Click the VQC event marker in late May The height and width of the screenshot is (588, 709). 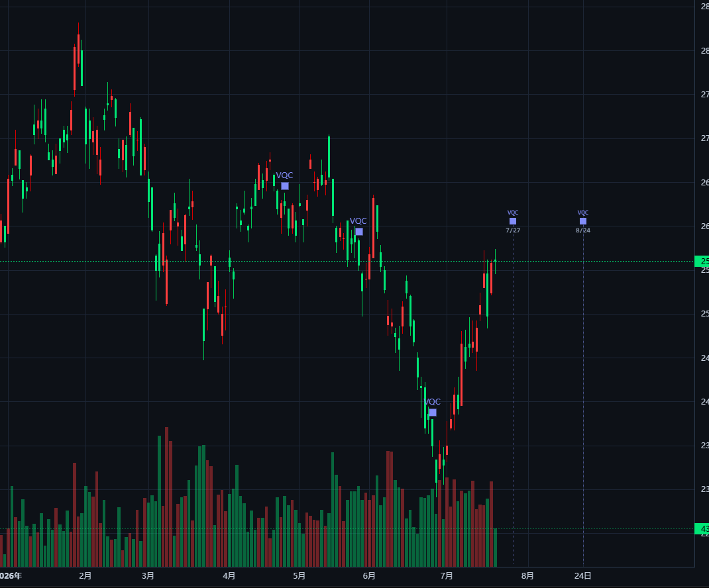359,231
